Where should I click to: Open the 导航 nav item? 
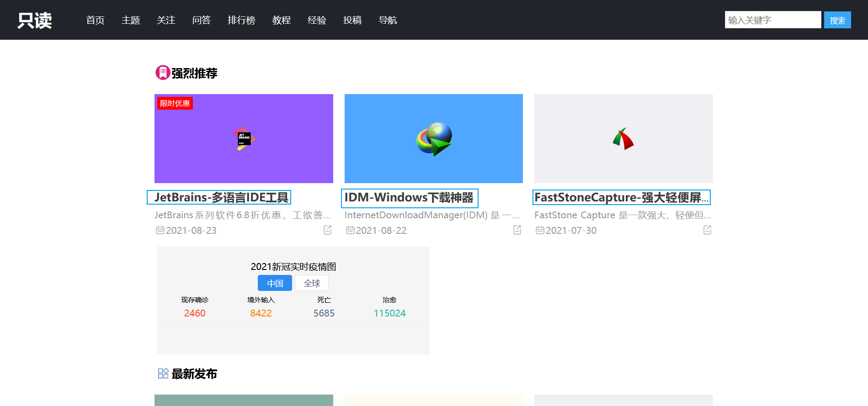pos(388,20)
